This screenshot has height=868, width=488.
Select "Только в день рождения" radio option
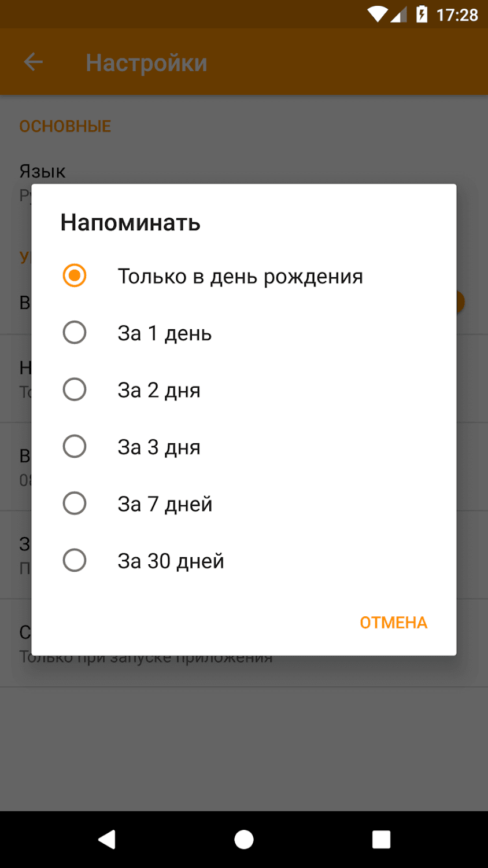click(75, 275)
